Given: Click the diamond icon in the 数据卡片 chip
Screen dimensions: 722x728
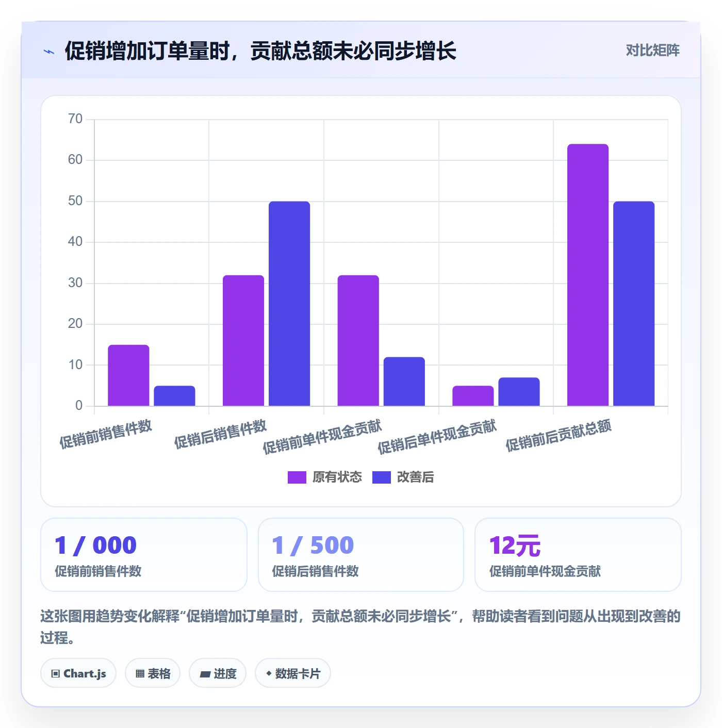Looking at the screenshot, I should (x=269, y=673).
